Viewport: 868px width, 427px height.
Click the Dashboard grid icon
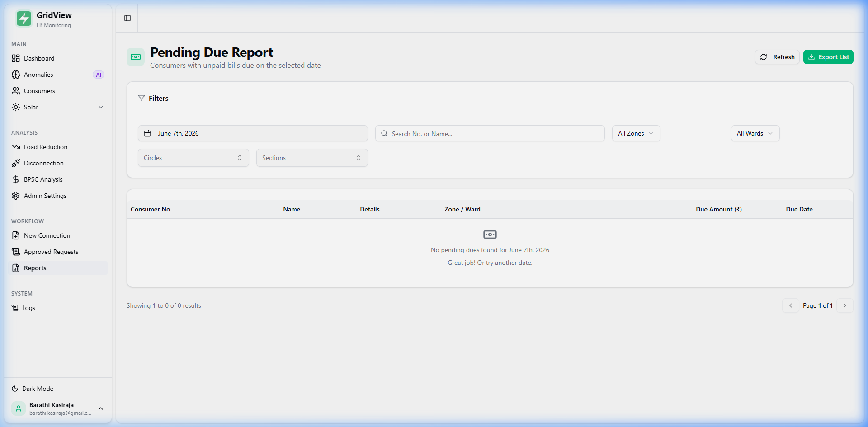(x=16, y=58)
